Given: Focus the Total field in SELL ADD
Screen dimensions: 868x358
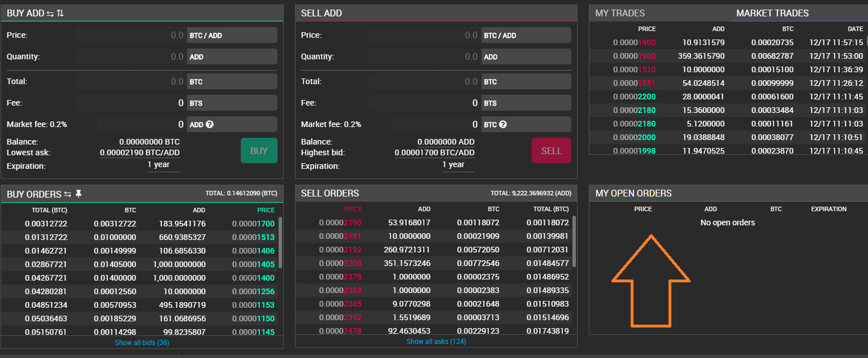Looking at the screenshot, I should (x=424, y=81).
